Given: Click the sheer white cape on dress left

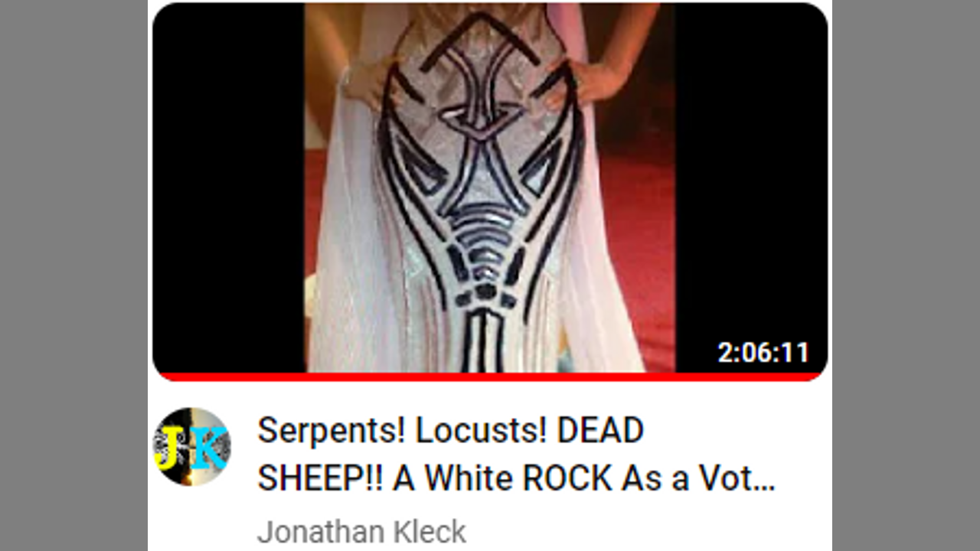Looking at the screenshot, I should [x=345, y=253].
